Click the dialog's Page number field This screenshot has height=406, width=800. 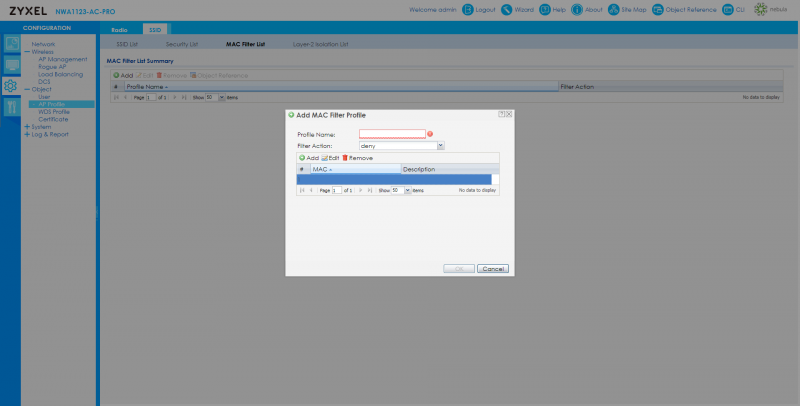tap(337, 190)
